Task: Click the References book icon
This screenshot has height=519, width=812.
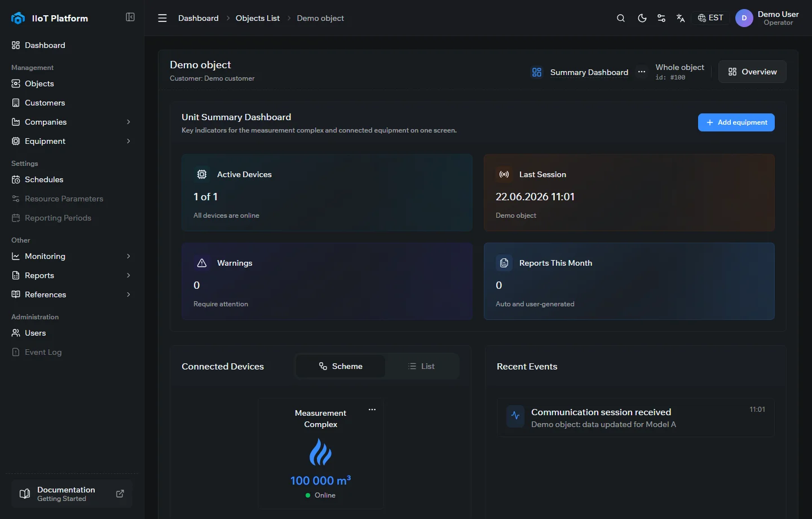Action: click(x=16, y=294)
